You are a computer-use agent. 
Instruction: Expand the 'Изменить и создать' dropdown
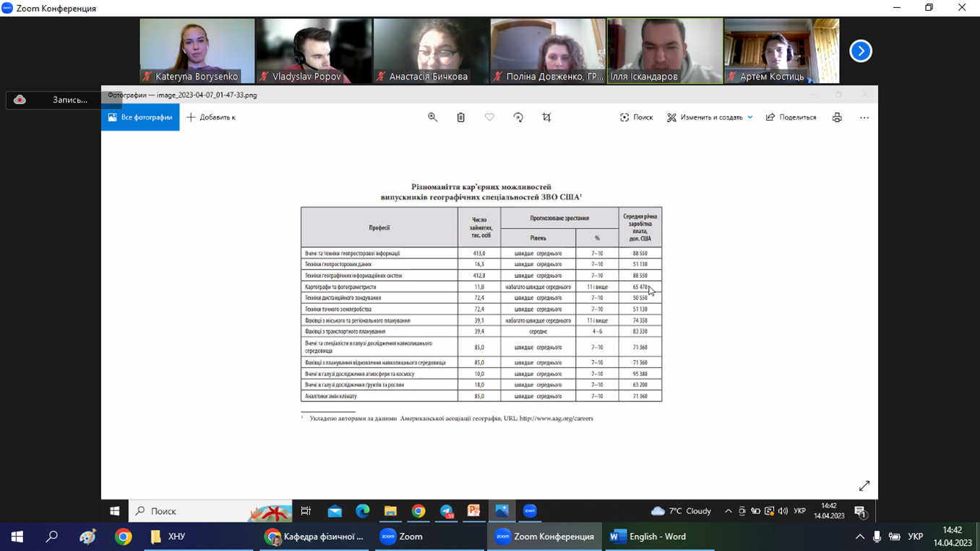pos(749,117)
